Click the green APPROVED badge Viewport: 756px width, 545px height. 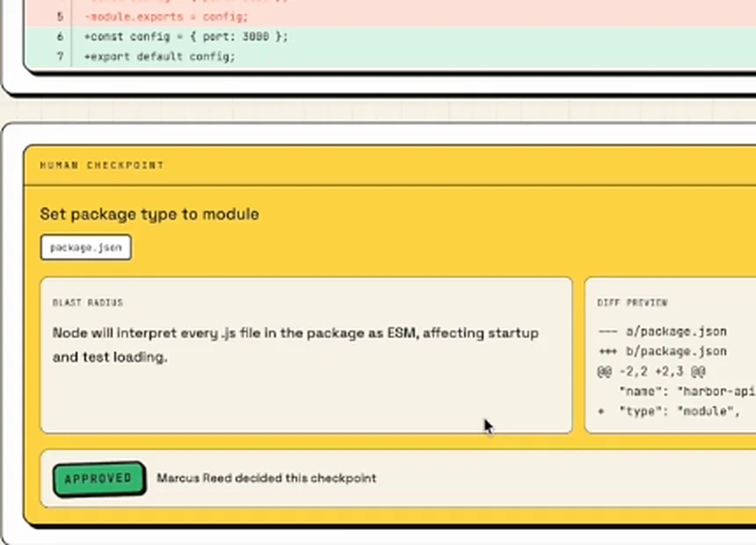[x=98, y=478]
